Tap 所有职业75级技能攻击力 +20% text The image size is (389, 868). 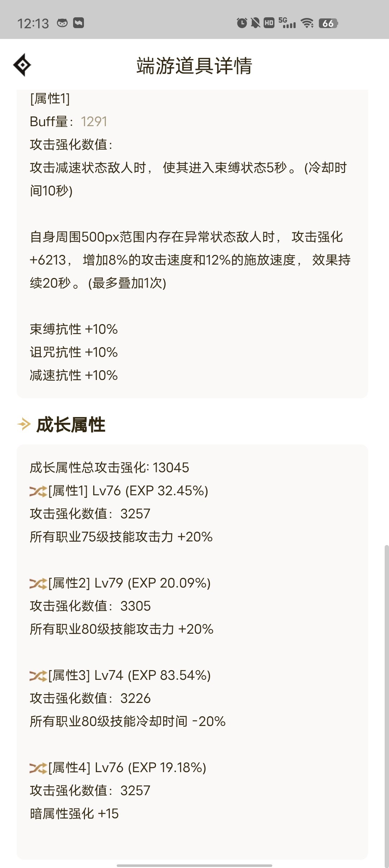pyautogui.click(x=121, y=537)
